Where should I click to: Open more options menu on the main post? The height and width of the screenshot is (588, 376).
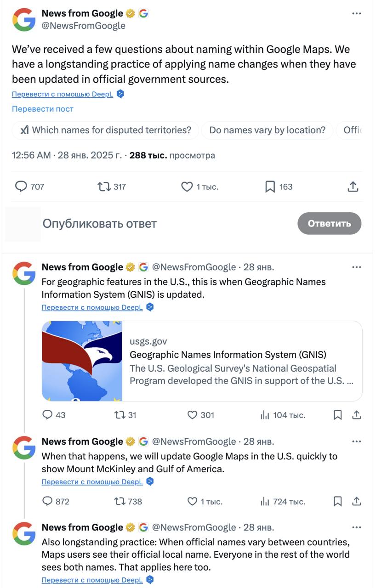[x=356, y=14]
